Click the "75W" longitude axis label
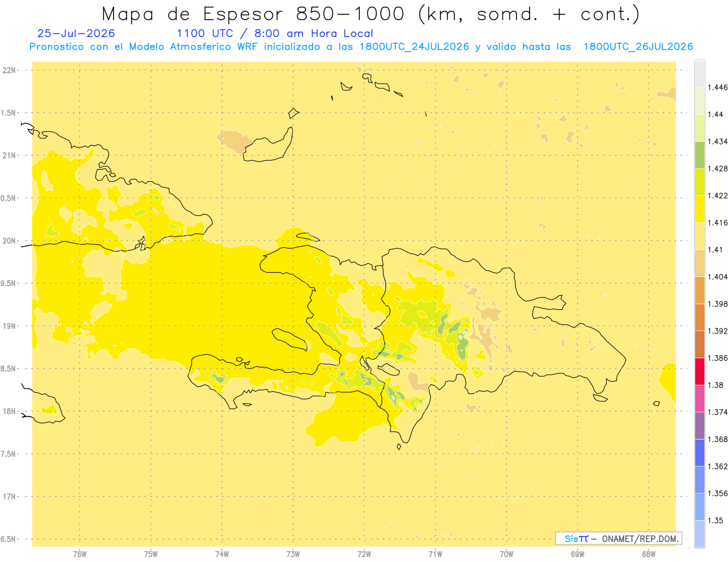Image resolution: width=728 pixels, height=562 pixels. coord(151,554)
